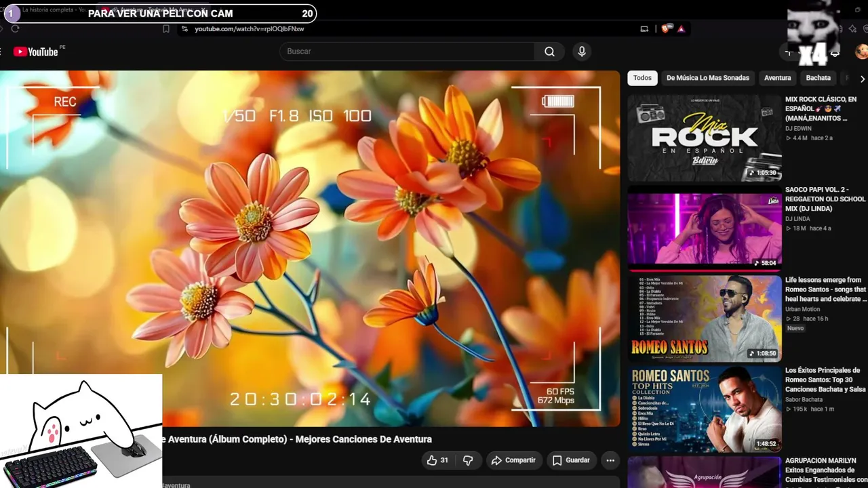868x488 pixels.
Task: Click the 31 likes count
Action: click(x=444, y=460)
